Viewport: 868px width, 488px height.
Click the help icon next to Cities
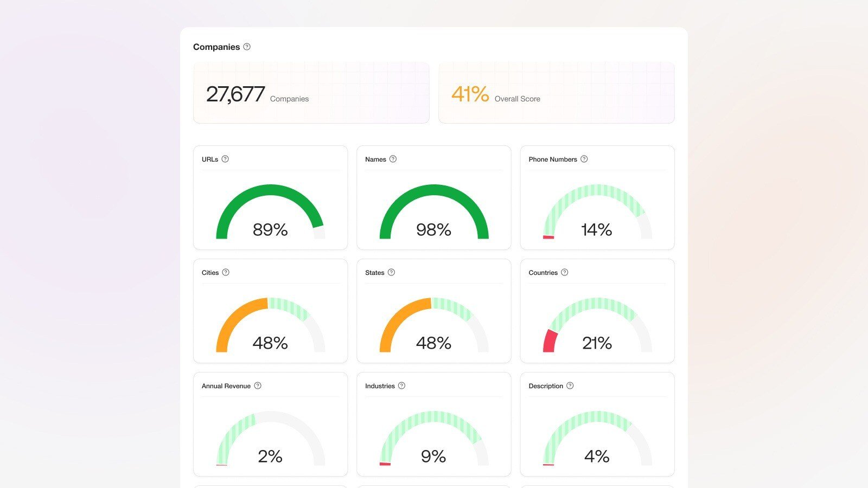[x=226, y=272]
